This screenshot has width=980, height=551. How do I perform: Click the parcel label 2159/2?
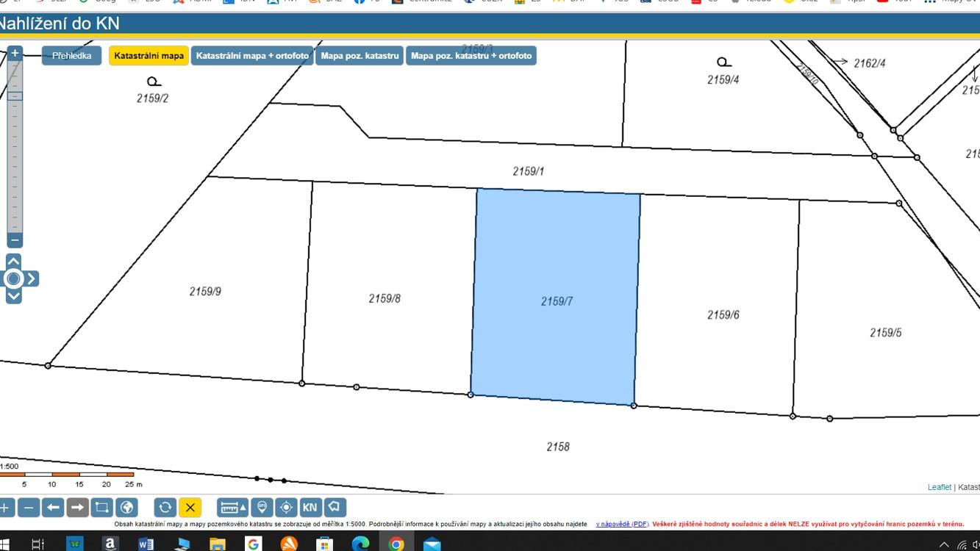(152, 98)
